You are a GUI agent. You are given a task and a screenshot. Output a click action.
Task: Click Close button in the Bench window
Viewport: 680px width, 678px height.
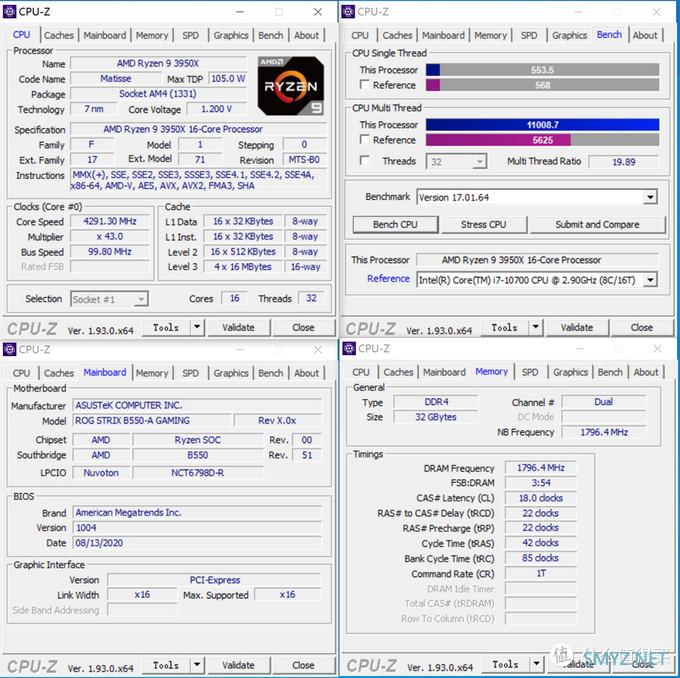click(x=642, y=328)
